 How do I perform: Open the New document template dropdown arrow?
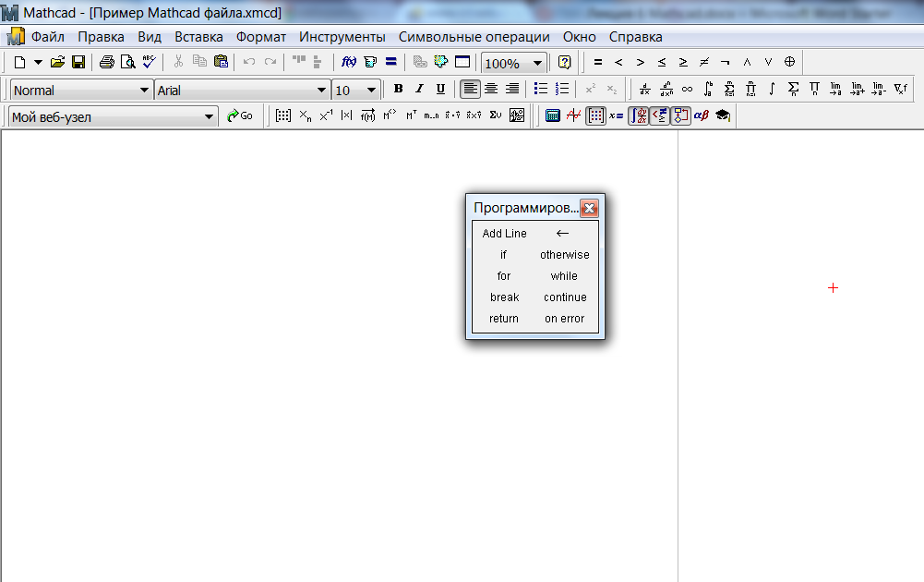click(x=38, y=62)
